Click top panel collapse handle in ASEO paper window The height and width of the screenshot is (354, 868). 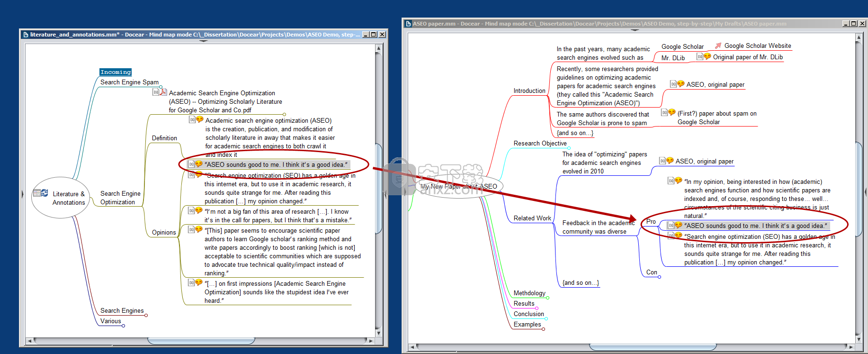click(x=635, y=30)
